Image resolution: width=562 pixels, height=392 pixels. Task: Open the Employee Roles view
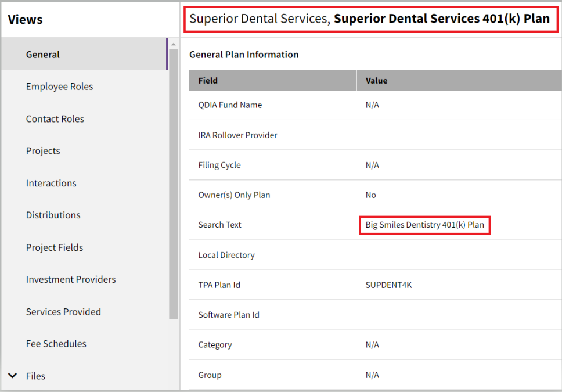(x=59, y=87)
